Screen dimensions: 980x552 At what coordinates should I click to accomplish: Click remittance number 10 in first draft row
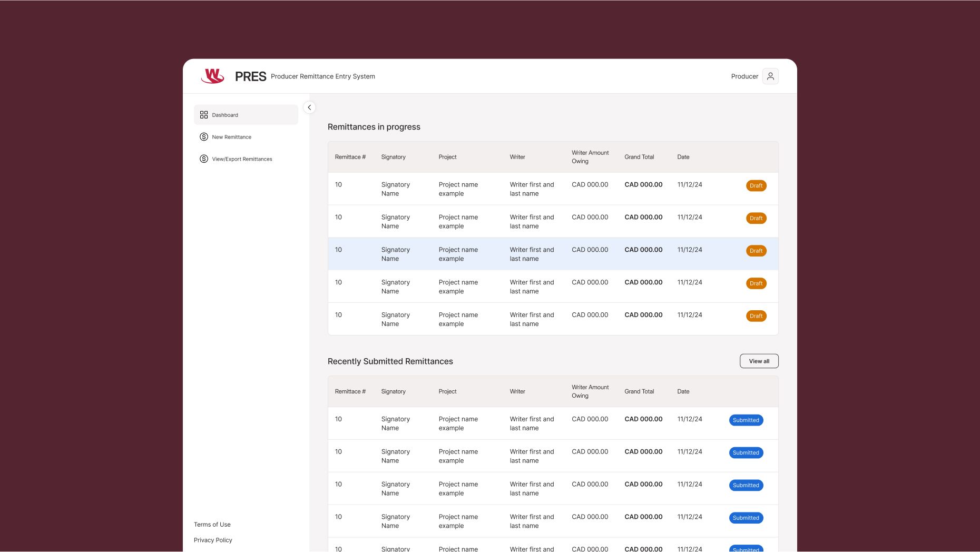338,185
